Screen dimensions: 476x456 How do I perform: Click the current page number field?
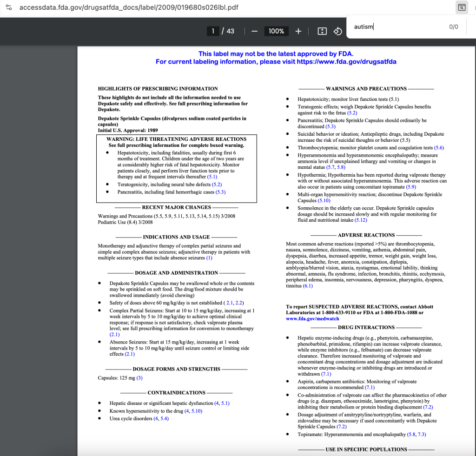(x=213, y=31)
